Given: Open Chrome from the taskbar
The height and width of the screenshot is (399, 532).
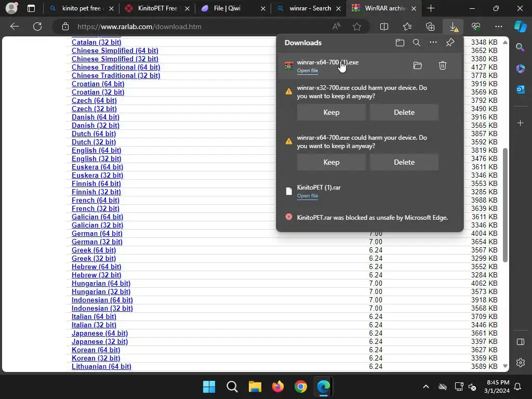Looking at the screenshot, I should (x=301, y=387).
